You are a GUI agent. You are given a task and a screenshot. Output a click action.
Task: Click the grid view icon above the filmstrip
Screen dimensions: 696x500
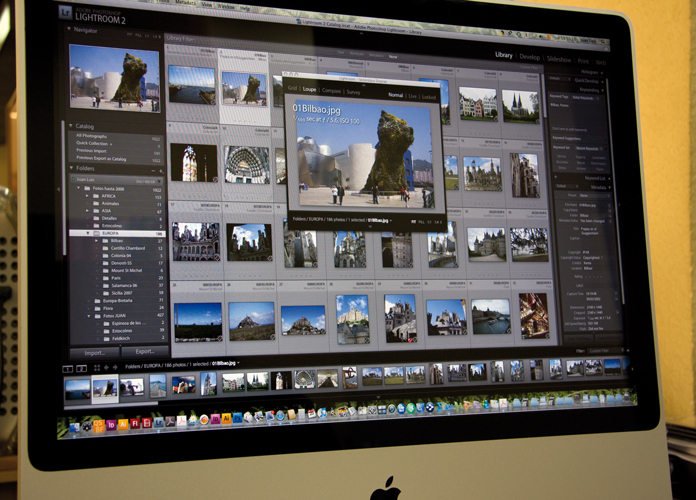coord(97,368)
